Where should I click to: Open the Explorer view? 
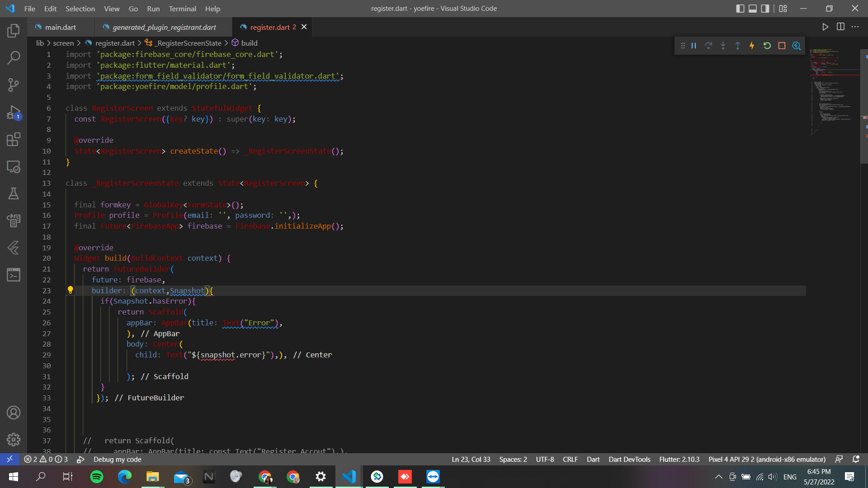click(x=14, y=31)
